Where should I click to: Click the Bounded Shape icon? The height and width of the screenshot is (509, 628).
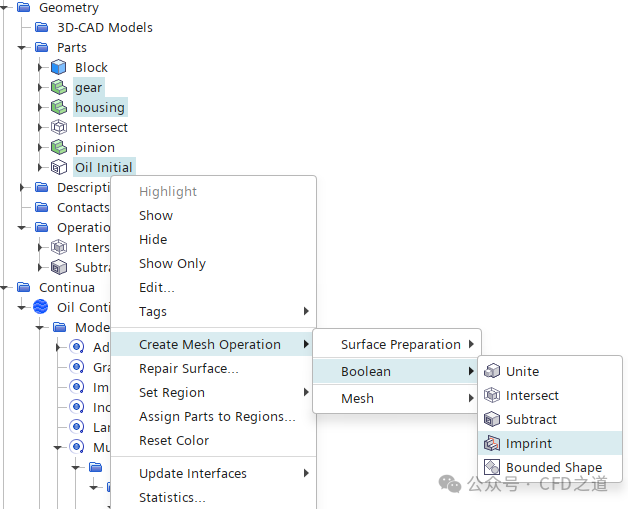492,467
